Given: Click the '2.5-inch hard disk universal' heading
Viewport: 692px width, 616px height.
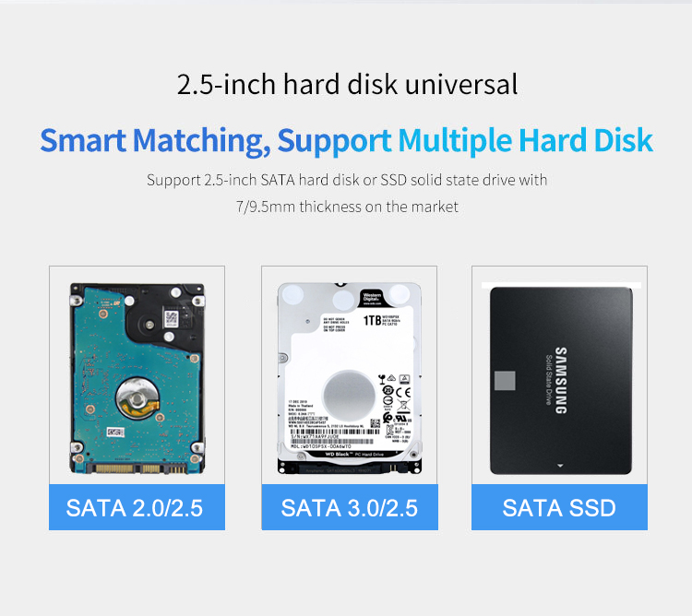Looking at the screenshot, I should click(347, 84).
